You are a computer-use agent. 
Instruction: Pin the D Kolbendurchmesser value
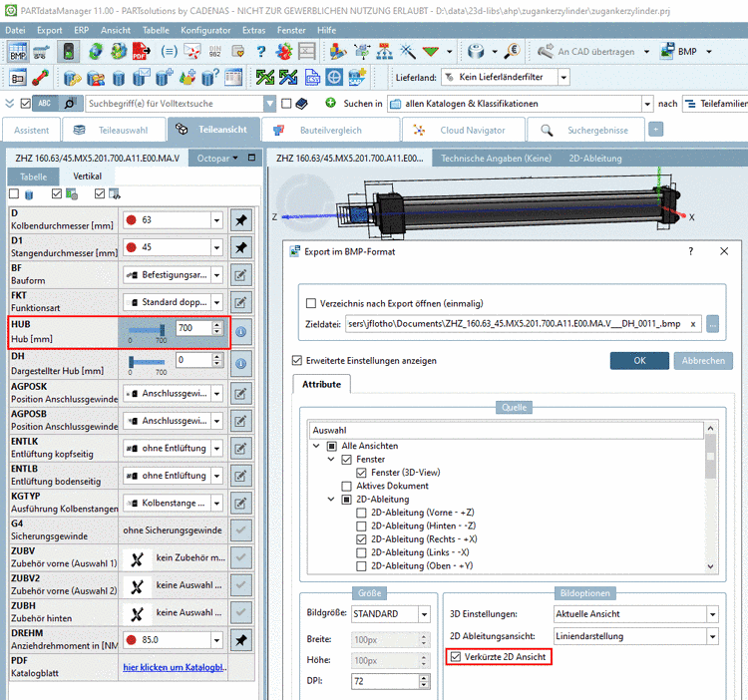pyautogui.click(x=240, y=219)
